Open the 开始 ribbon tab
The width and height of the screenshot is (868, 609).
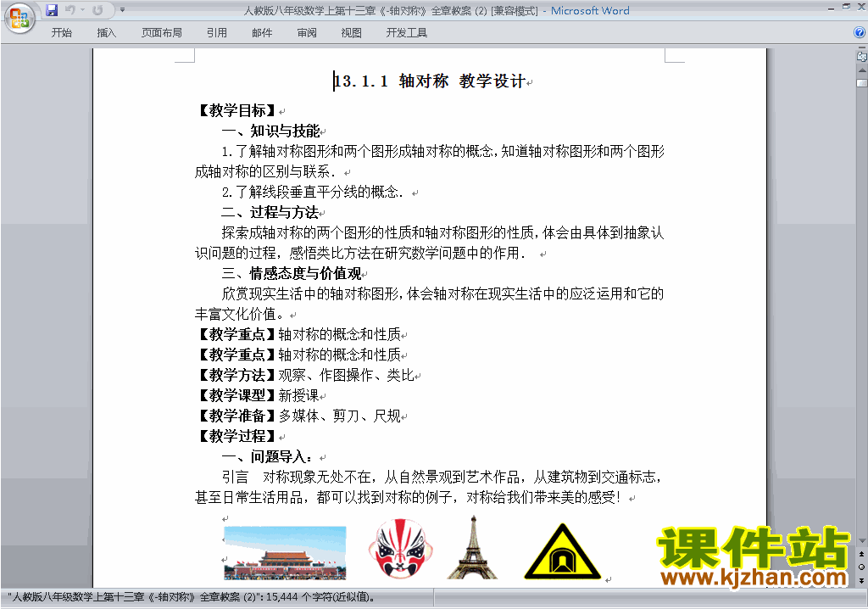[61, 33]
